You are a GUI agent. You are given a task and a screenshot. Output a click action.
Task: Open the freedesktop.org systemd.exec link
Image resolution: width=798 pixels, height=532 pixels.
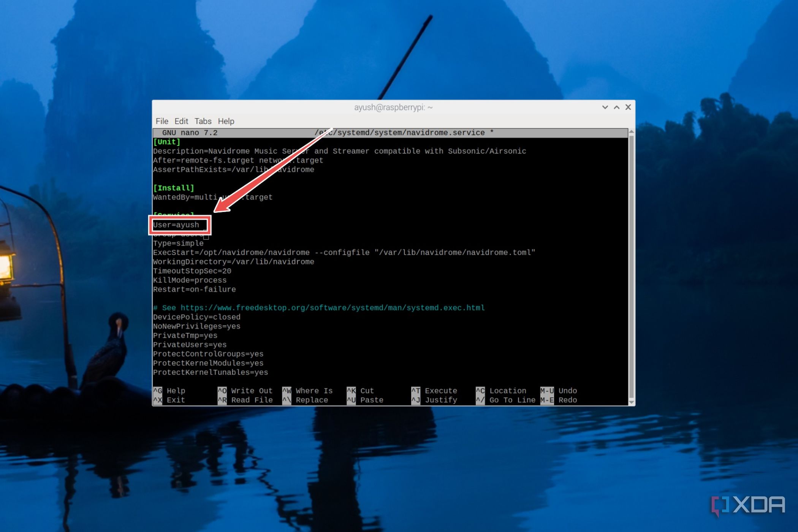point(332,307)
